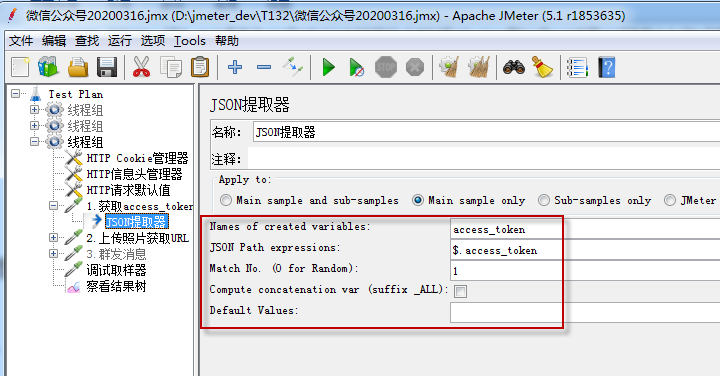Expand the second 线程组 node
The image size is (720, 376).
[34, 125]
